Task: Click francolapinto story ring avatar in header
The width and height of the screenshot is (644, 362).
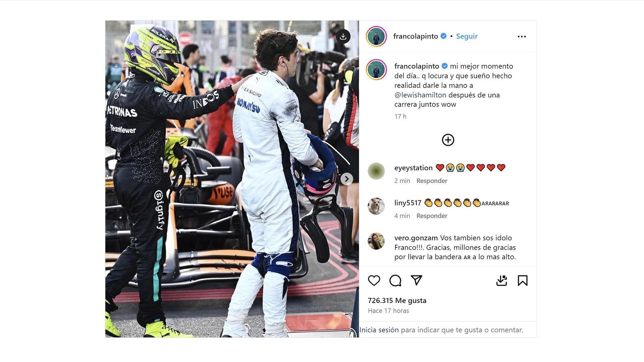Action: click(x=376, y=36)
